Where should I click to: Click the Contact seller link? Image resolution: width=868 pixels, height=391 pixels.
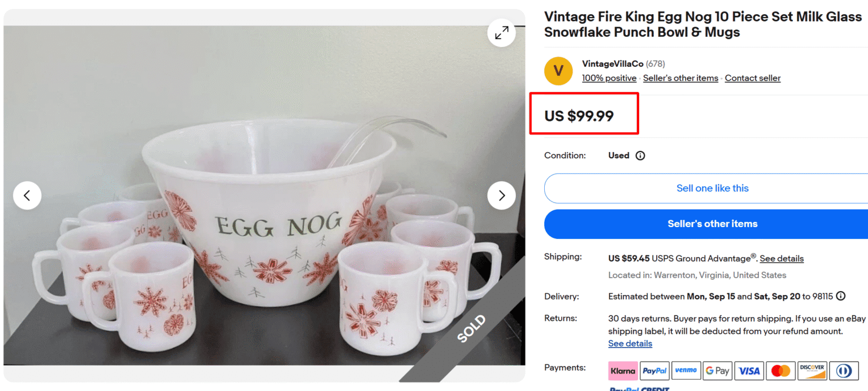pyautogui.click(x=752, y=78)
